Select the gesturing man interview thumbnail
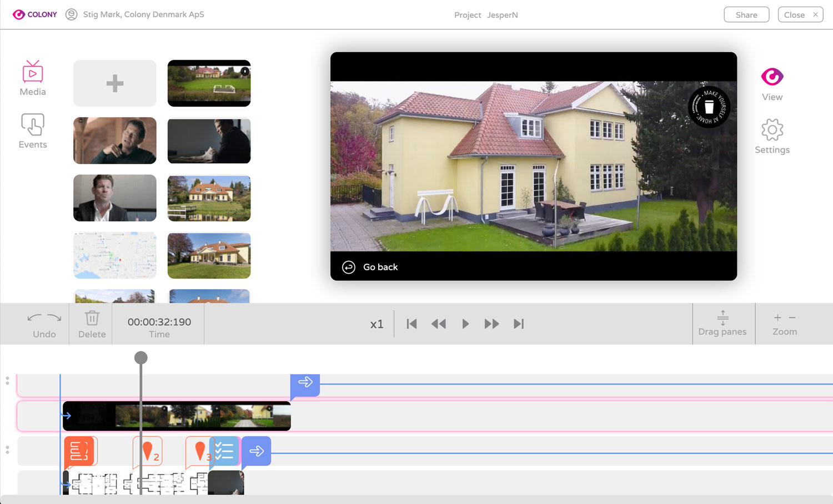The width and height of the screenshot is (833, 504). pyautogui.click(x=115, y=140)
